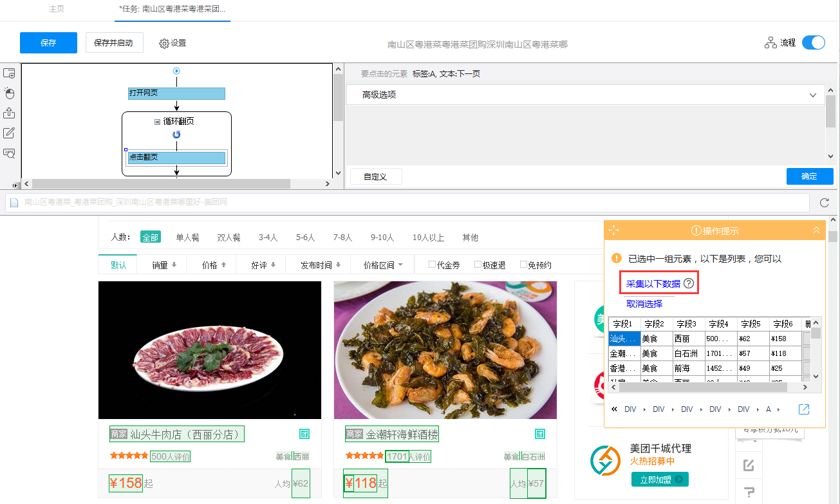The image size is (840, 504).
Task: Sort by 价格
Action: [214, 265]
